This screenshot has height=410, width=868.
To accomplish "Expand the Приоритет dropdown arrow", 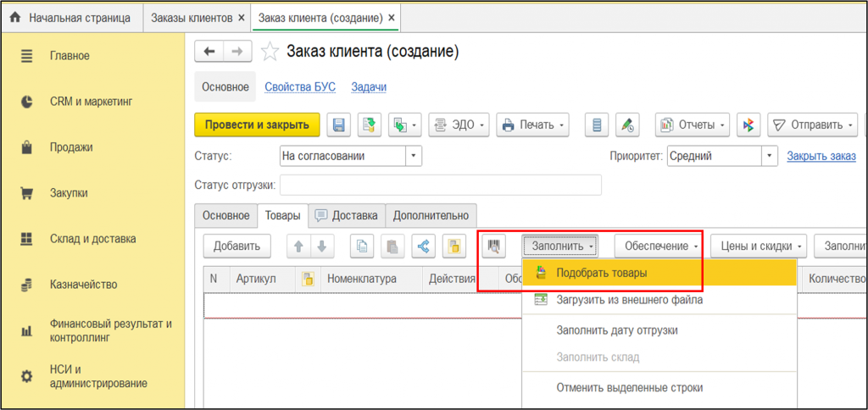I will pyautogui.click(x=769, y=156).
